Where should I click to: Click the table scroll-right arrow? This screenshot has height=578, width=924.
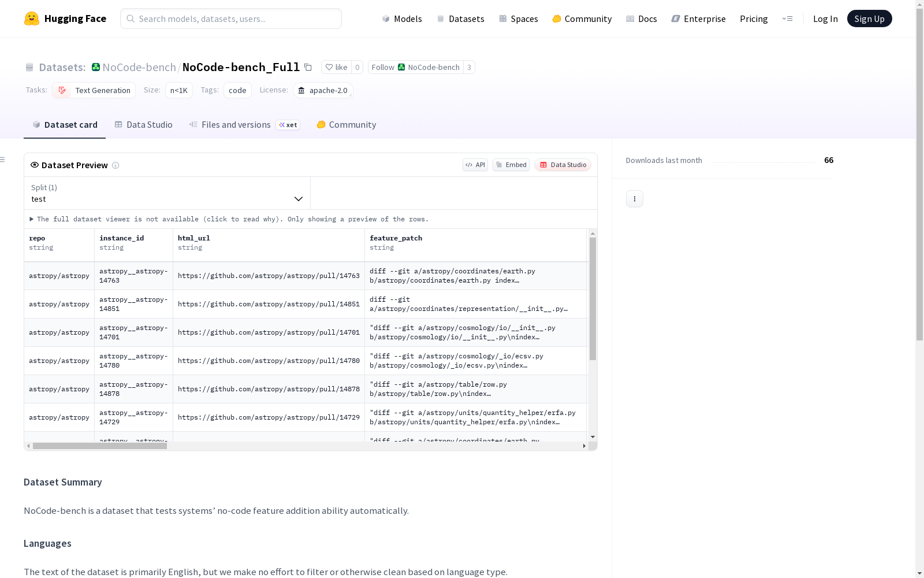coord(584,446)
